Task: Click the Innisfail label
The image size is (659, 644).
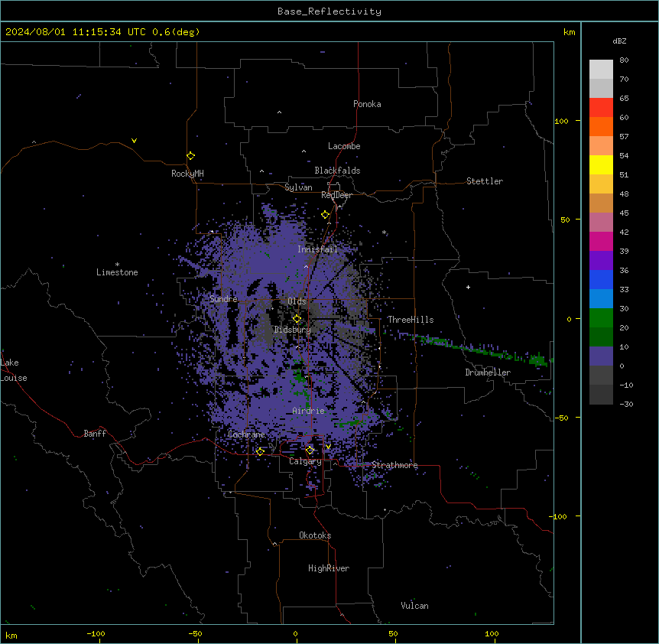Action: 317,249
